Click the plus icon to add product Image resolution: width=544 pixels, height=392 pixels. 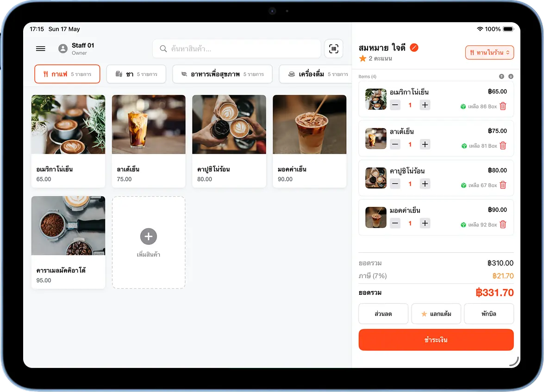pyautogui.click(x=149, y=236)
